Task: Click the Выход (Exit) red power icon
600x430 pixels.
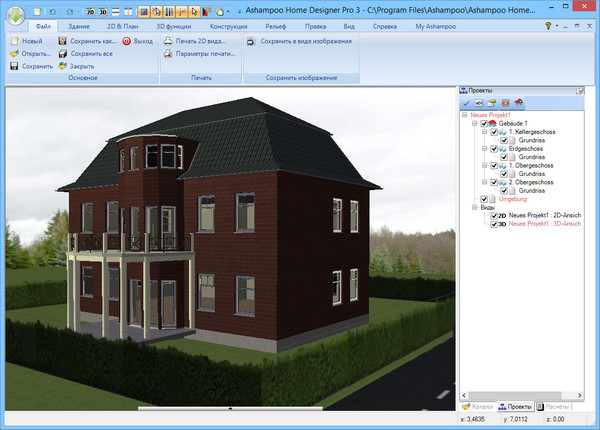Action: pos(126,41)
